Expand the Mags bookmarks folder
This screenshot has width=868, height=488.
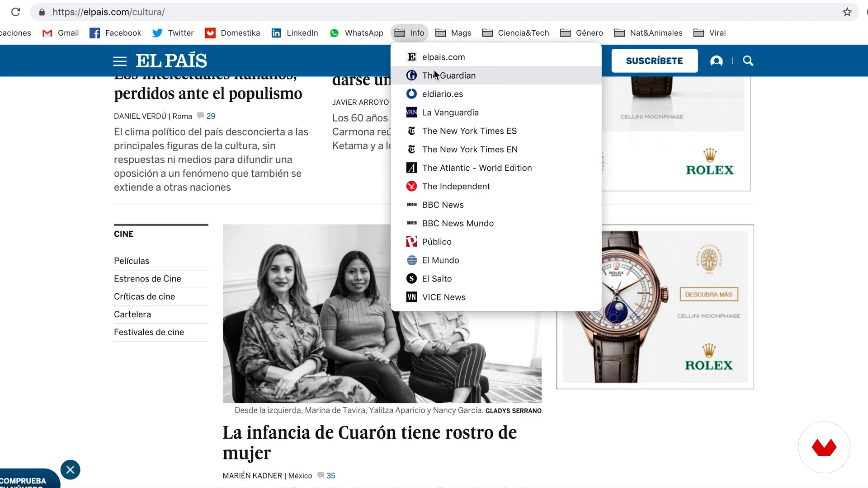(x=453, y=33)
